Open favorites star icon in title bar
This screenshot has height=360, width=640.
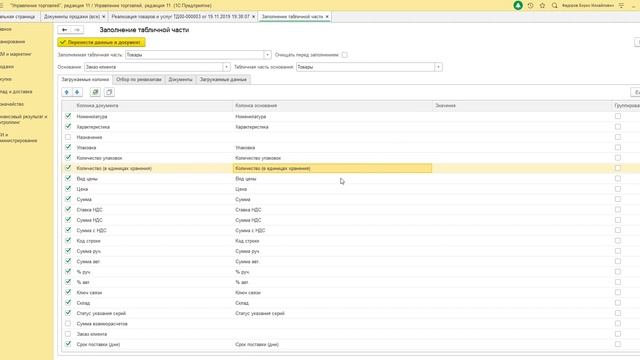pos(542,6)
